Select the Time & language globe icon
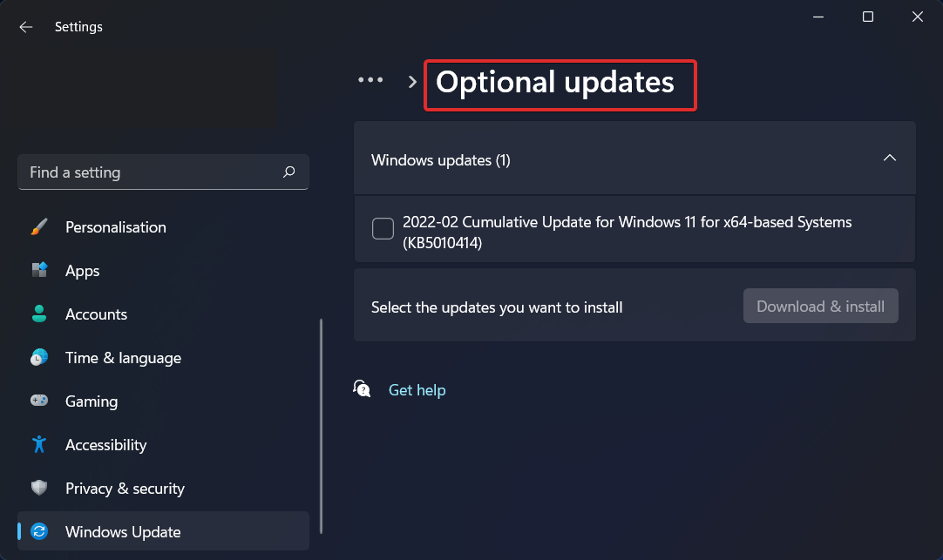Image resolution: width=943 pixels, height=560 pixels. 39,357
